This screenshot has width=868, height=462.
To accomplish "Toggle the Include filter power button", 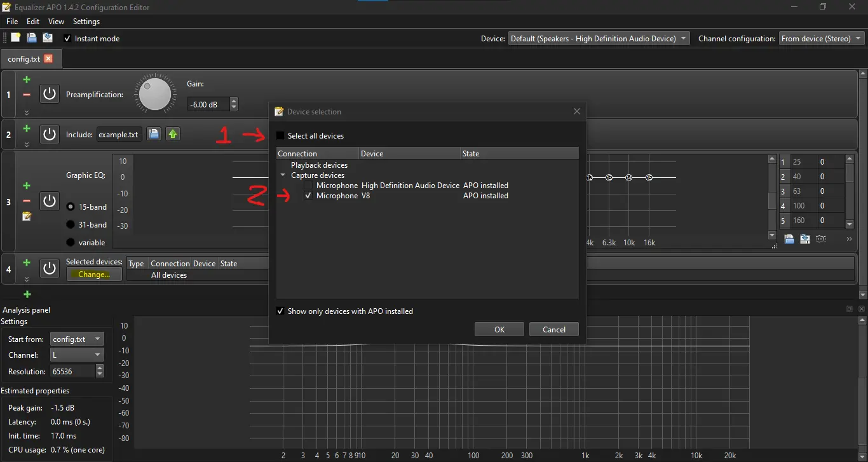I will 50,134.
